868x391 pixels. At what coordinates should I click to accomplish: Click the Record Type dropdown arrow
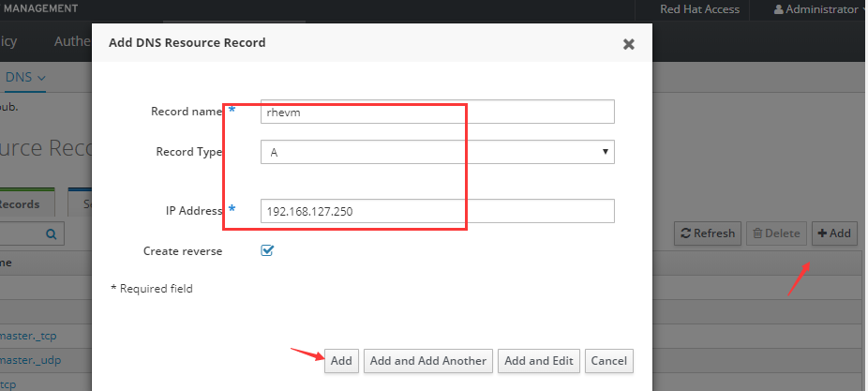click(x=605, y=151)
